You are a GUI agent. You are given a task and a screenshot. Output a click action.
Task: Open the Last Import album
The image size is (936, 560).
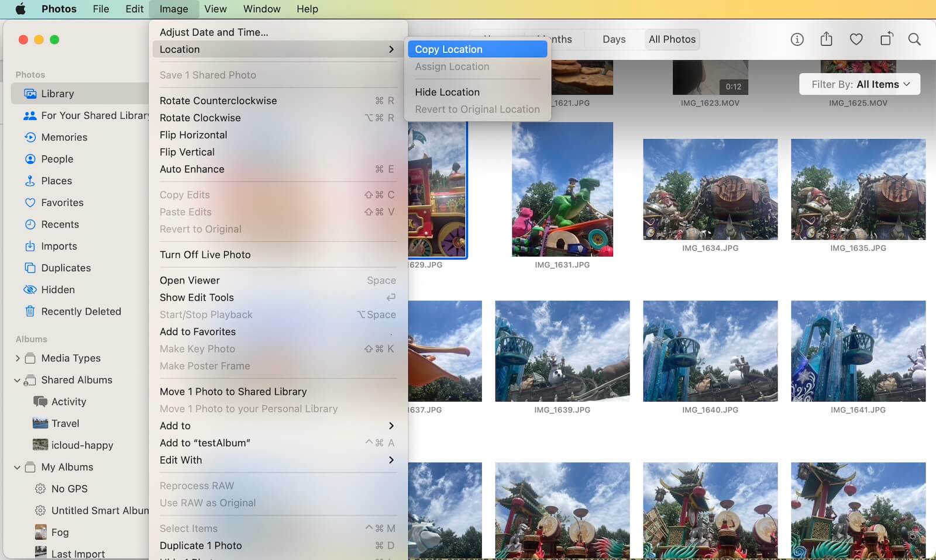(x=78, y=554)
